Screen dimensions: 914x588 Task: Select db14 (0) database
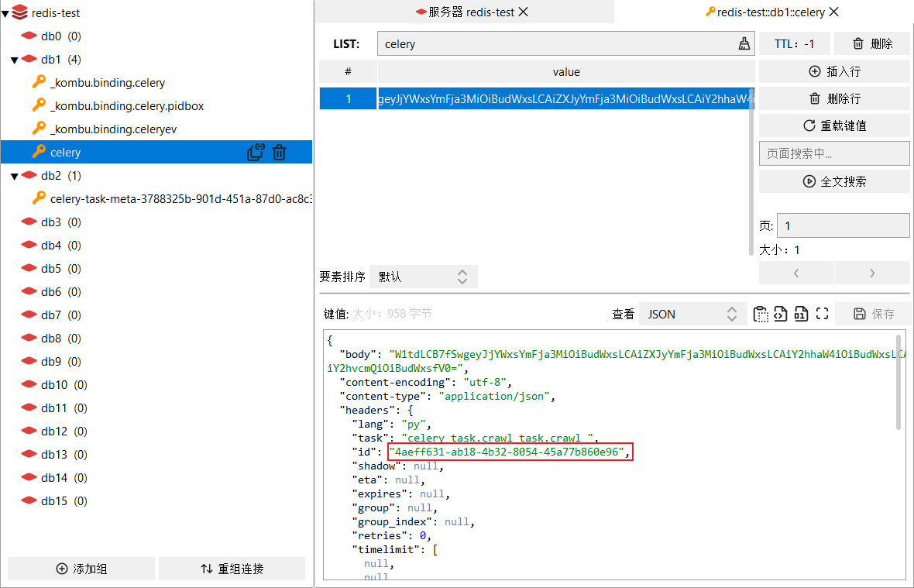(64, 478)
